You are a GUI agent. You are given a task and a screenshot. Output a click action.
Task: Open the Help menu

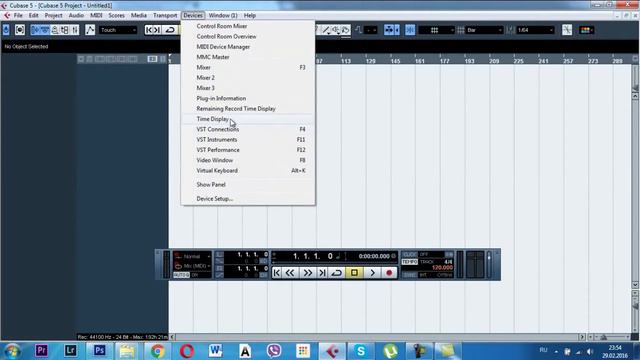250,16
